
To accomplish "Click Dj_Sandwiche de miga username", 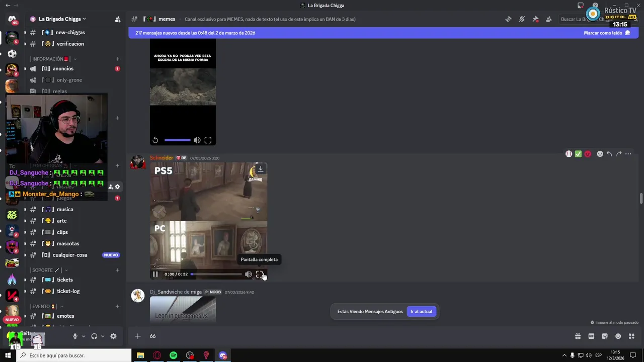I will click(x=176, y=292).
